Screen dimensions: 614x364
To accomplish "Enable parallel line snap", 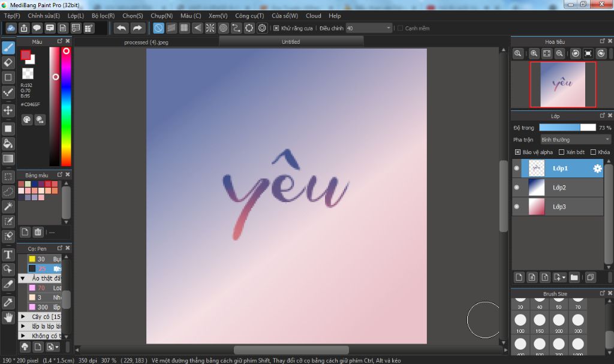I will pyautogui.click(x=171, y=28).
